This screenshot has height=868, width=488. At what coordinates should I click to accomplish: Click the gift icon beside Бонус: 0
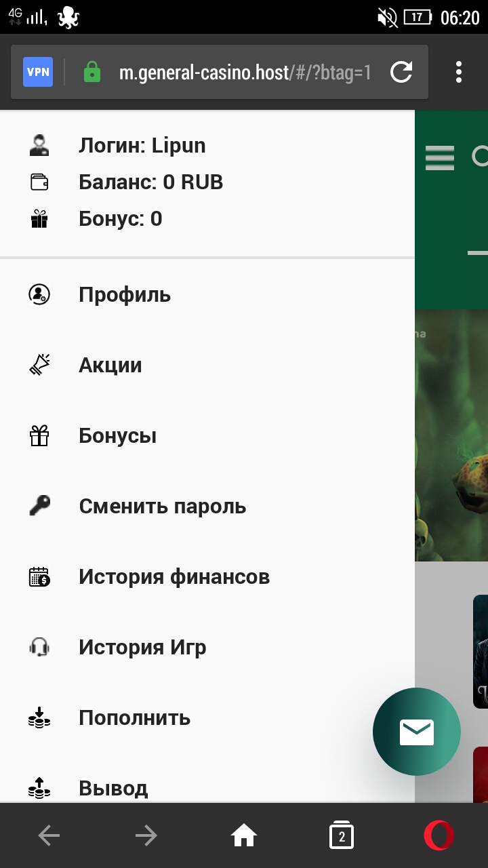click(x=39, y=219)
